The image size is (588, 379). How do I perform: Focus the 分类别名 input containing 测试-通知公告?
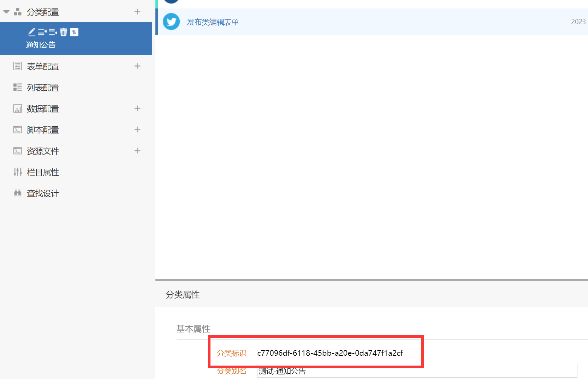tap(417, 371)
